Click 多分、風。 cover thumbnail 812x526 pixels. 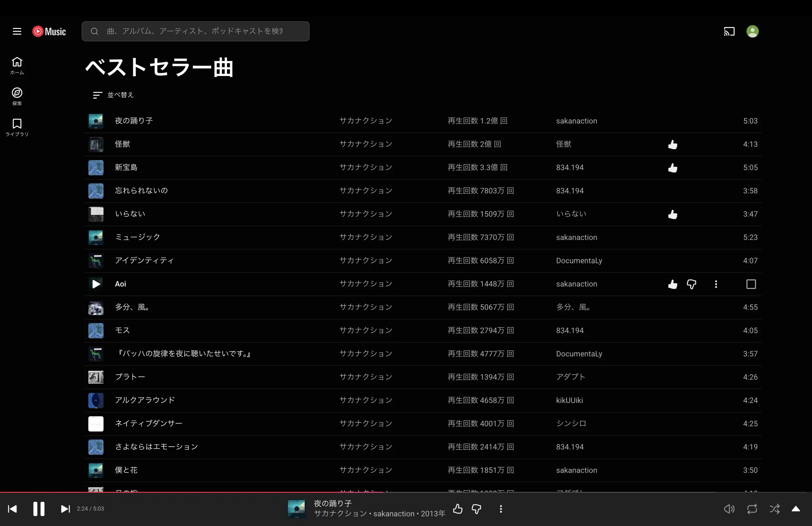(x=96, y=307)
